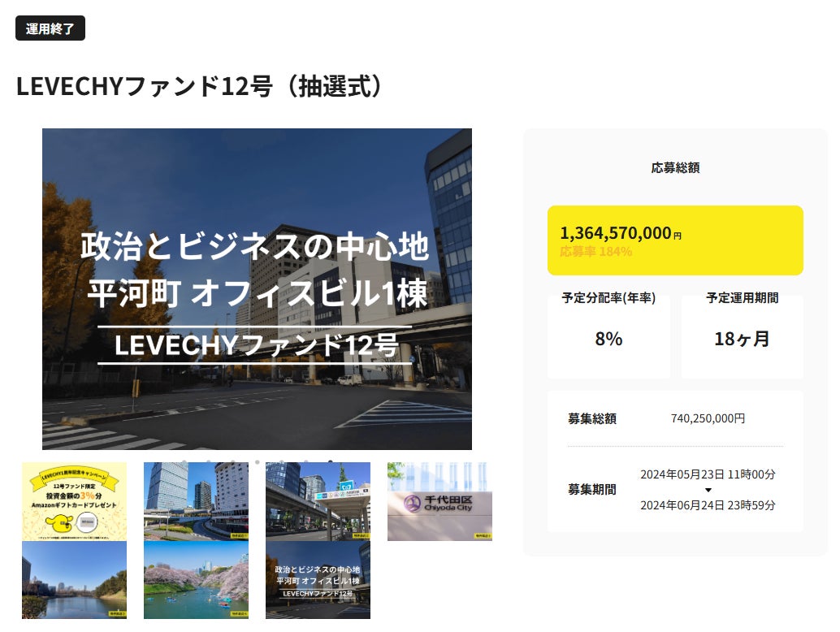View the 千代田区 Chiyoda City sign thumbnail
Screen dimensions: 840x632
tap(439, 501)
